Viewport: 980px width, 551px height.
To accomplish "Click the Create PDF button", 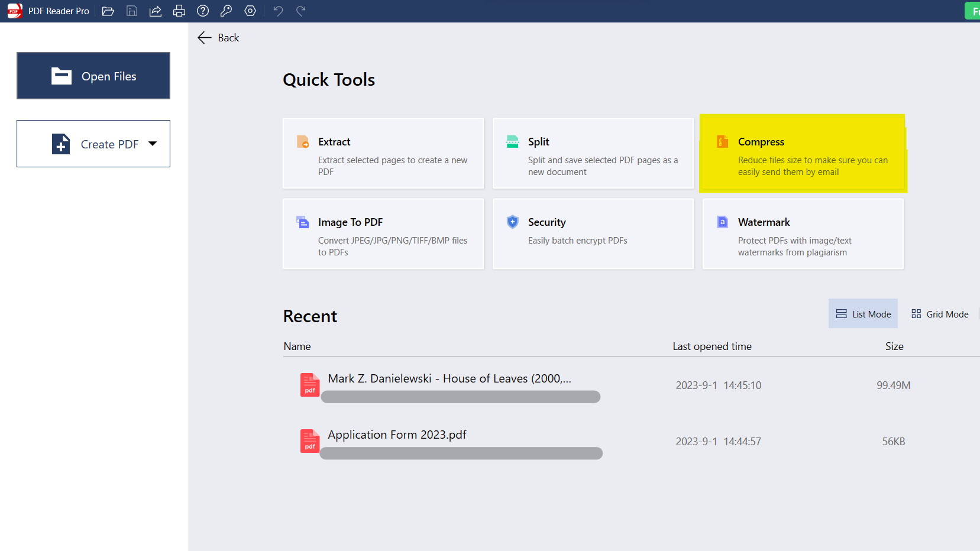I will (x=93, y=144).
